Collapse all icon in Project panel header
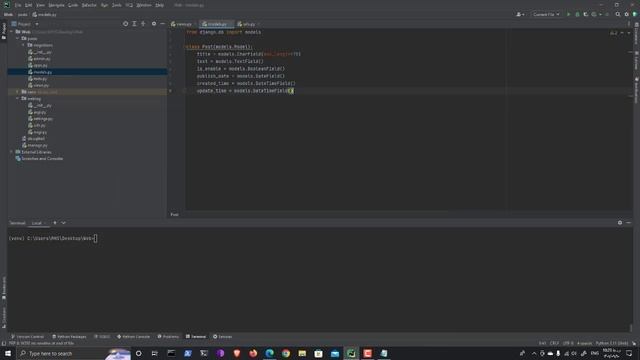This screenshot has width=640, height=360. (x=143, y=24)
